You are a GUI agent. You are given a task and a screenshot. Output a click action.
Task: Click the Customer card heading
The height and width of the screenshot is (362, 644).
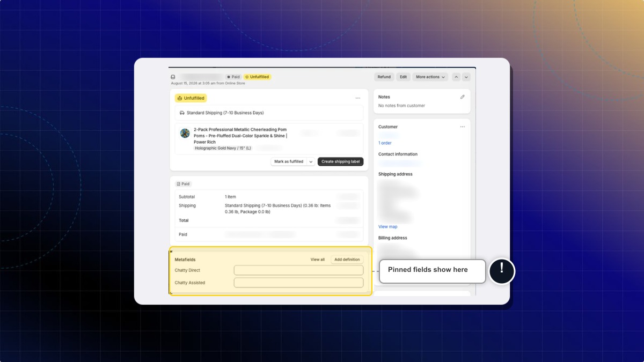coord(388,127)
